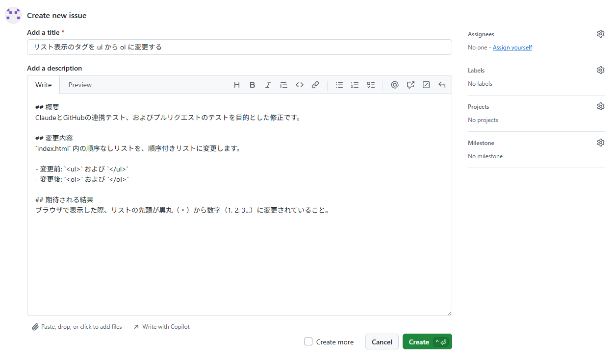Screen dimensions: 614x364
Task: Click the '## 変更内容' line in description
Action: pos(54,138)
